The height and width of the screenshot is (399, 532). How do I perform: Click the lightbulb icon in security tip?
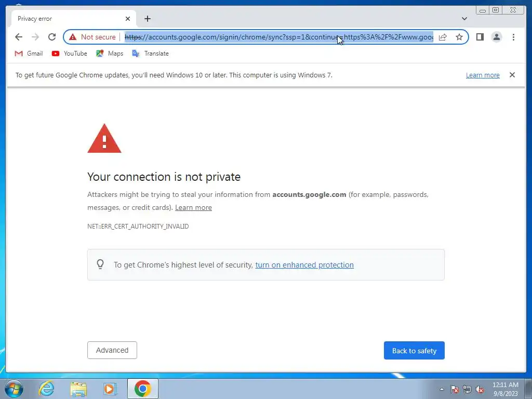click(x=100, y=264)
